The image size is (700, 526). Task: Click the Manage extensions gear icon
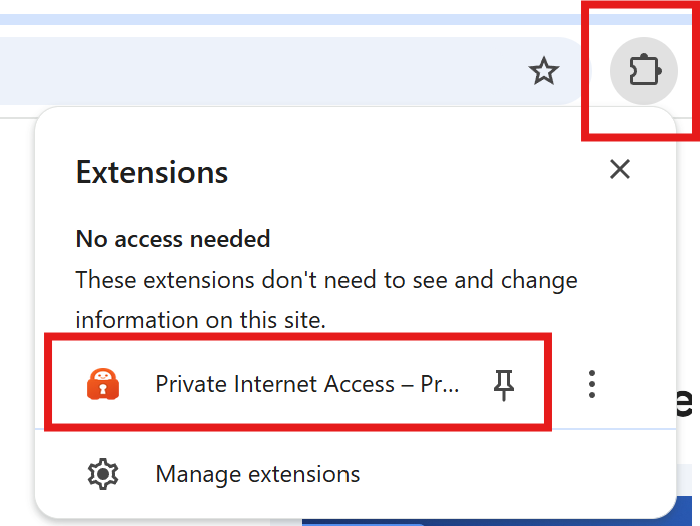click(x=103, y=474)
